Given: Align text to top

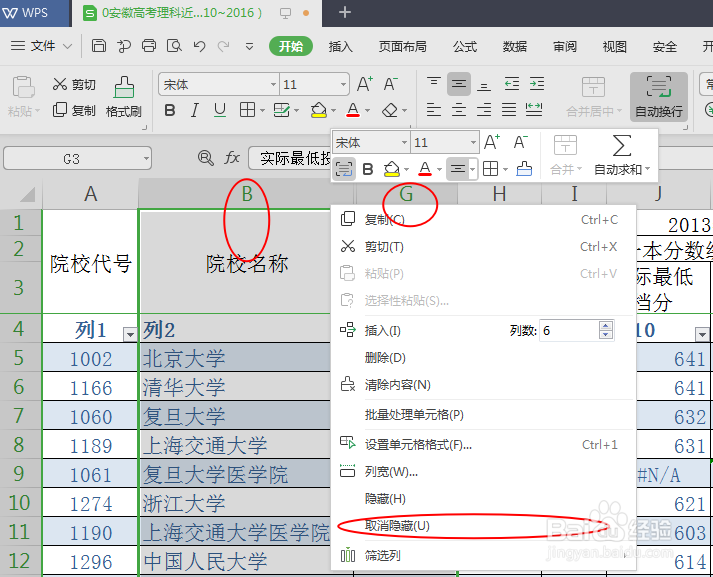Looking at the screenshot, I should pyautogui.click(x=433, y=84).
